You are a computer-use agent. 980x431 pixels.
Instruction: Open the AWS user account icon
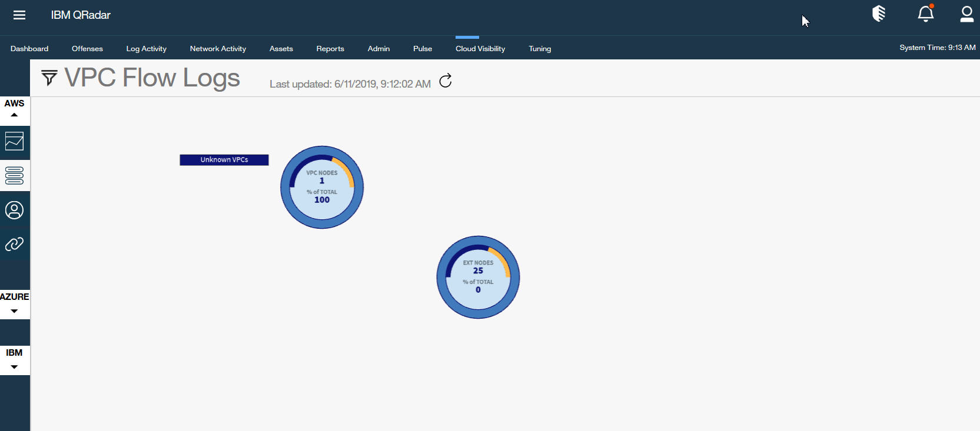(15, 210)
